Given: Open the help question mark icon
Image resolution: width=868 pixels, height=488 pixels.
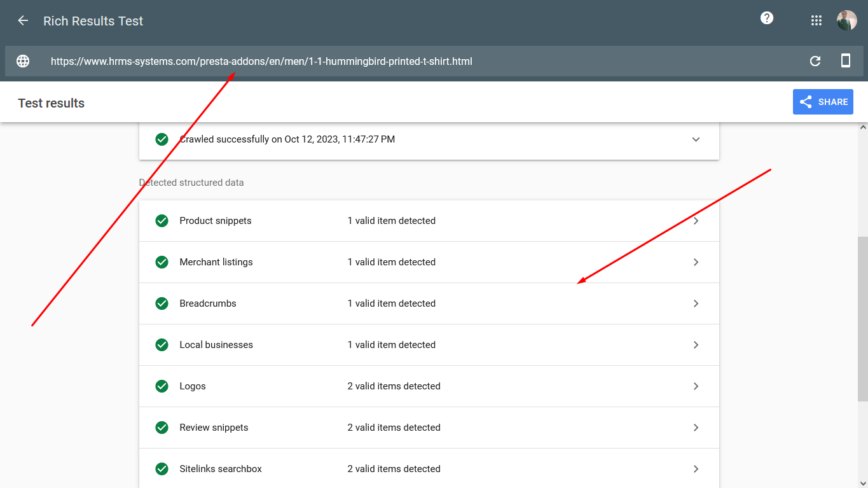Looking at the screenshot, I should 767,18.
